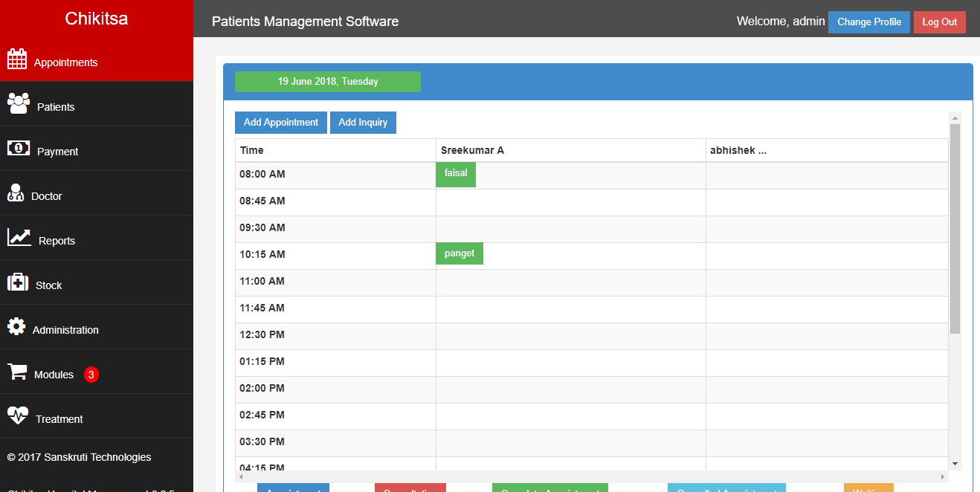
Task: Click the scroll right arrow below schedule
Action: (943, 476)
